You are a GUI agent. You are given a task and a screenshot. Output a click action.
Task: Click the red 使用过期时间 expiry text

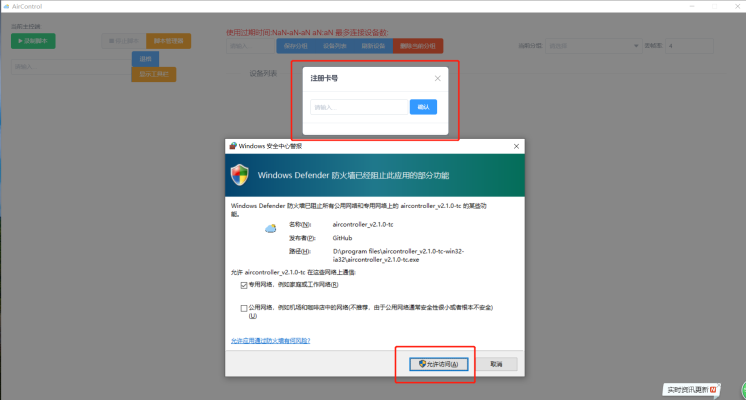click(x=307, y=32)
